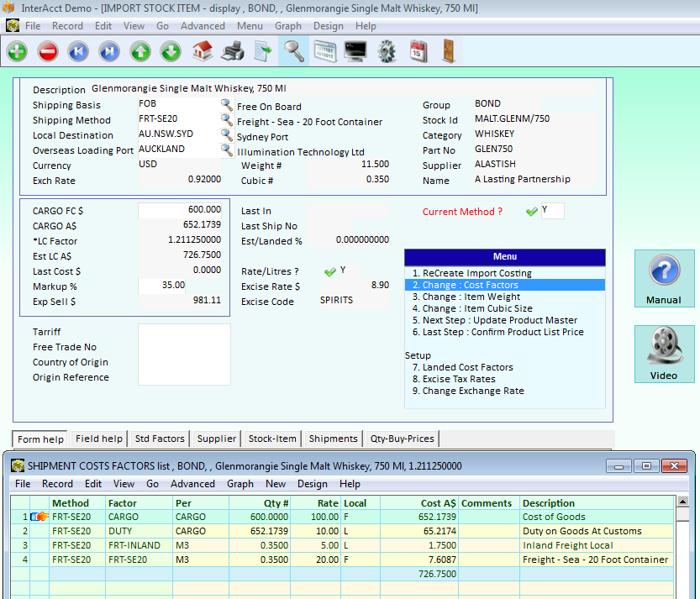Switch to the Shipments tab
The image size is (700, 599).
pos(333,439)
